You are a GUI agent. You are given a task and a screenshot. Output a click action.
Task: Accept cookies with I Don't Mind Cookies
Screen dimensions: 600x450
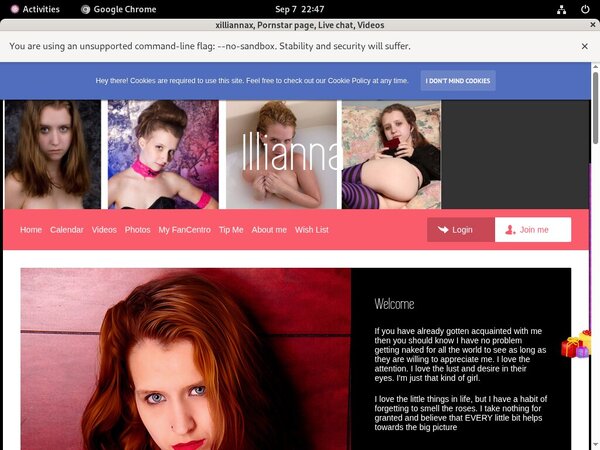457,80
